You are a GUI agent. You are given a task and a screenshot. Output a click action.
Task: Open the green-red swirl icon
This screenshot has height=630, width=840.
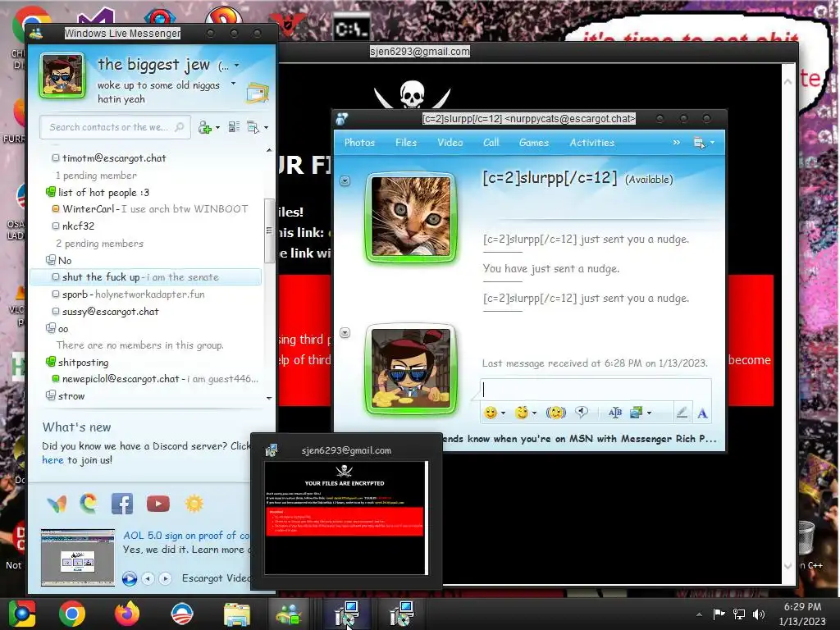pos(89,503)
